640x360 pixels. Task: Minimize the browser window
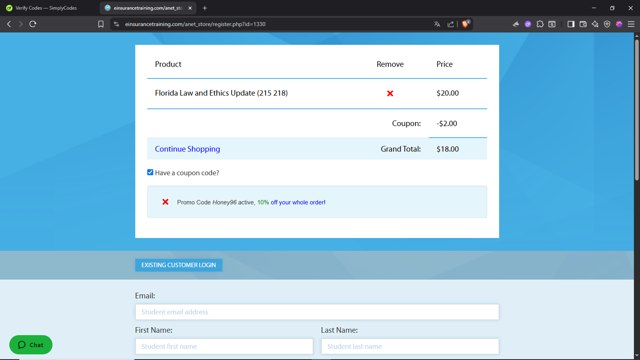click(594, 8)
